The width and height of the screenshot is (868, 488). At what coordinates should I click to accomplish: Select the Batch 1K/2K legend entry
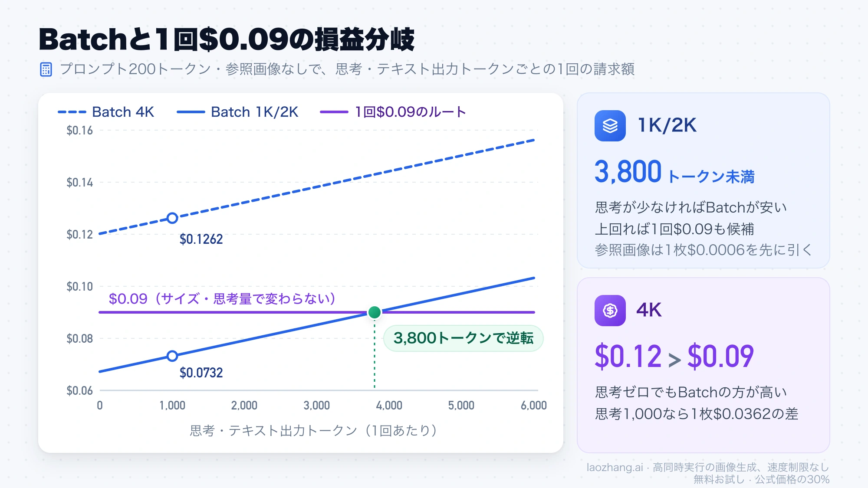[x=237, y=112]
